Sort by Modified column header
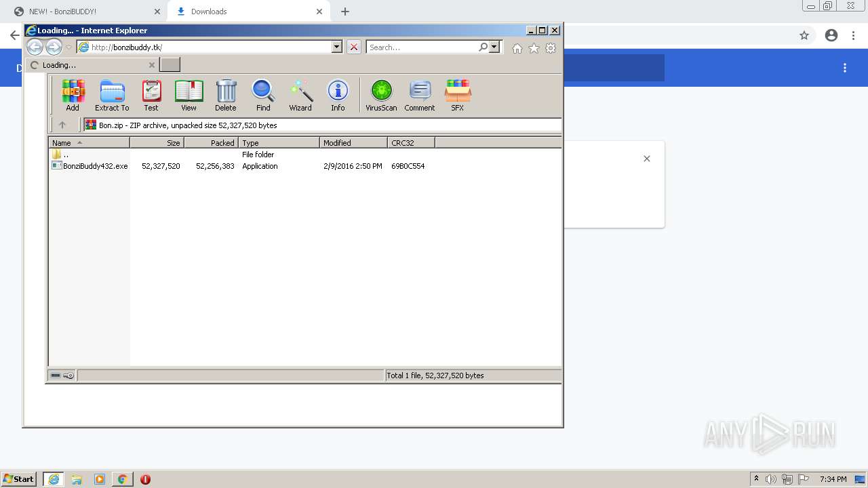 (x=353, y=142)
